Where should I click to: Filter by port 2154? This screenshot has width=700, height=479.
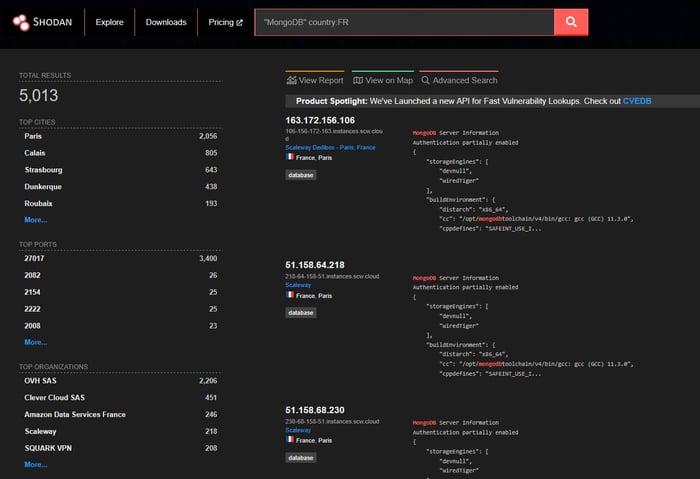pyautogui.click(x=32, y=292)
